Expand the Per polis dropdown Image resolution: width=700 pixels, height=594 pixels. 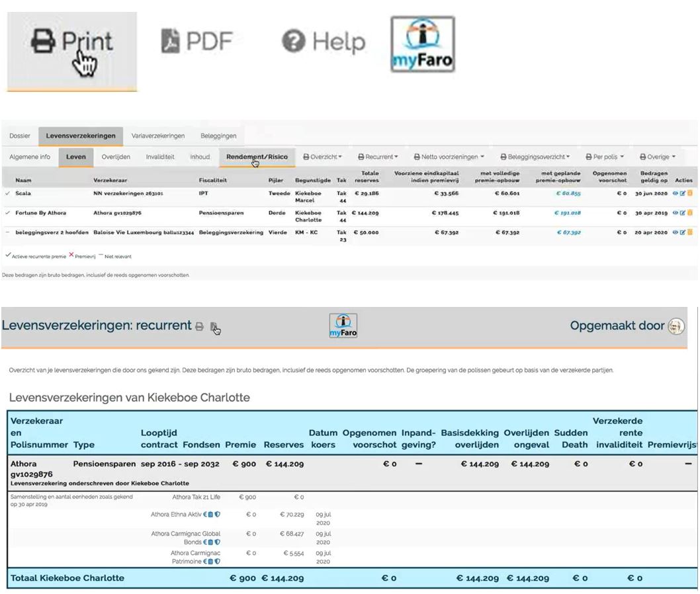point(605,157)
